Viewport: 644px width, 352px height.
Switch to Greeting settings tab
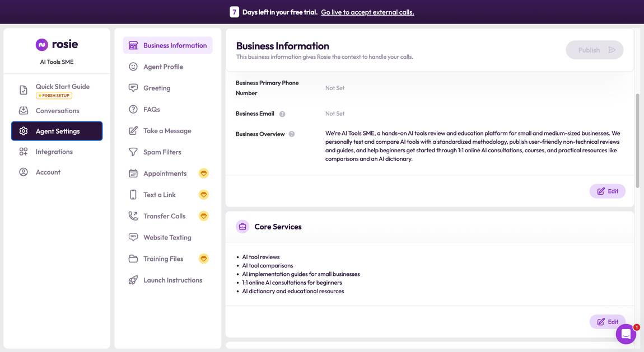tap(167, 88)
